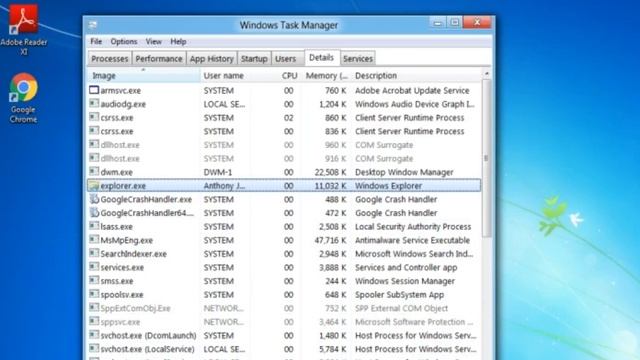This screenshot has height=360, width=640.
Task: Click the lsass.exe process icon
Action: [x=94, y=226]
